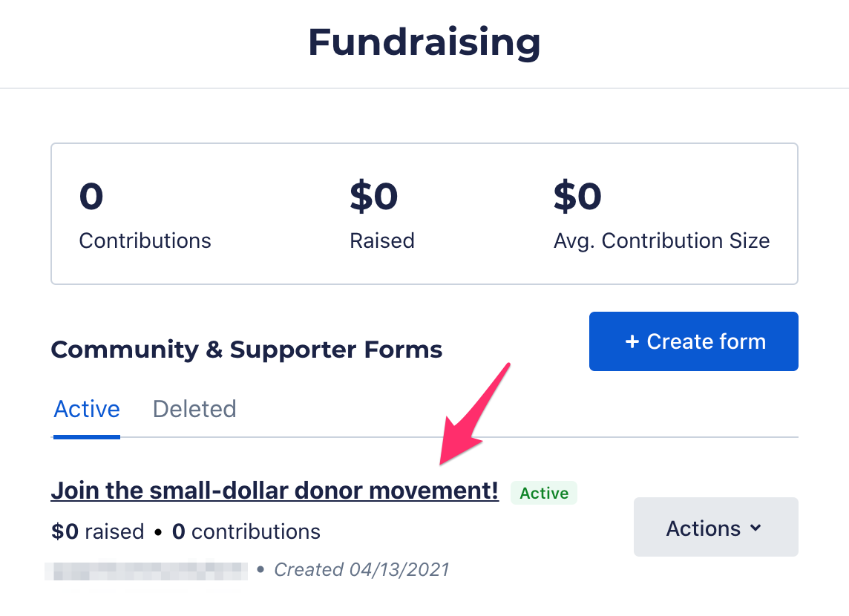This screenshot has width=849, height=616.
Task: Click the Community & Supporter Forms heading
Action: (x=246, y=350)
